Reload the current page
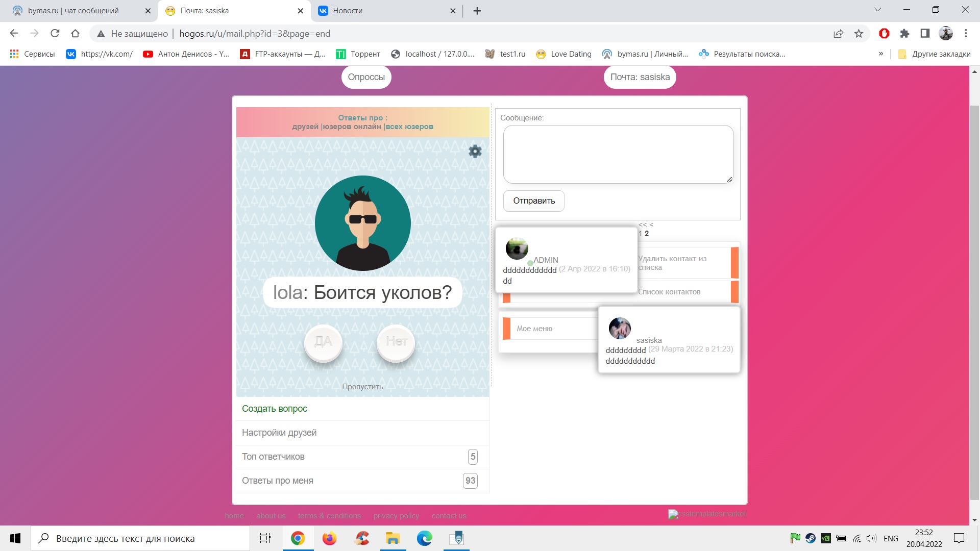Viewport: 980px width, 551px height. [55, 34]
